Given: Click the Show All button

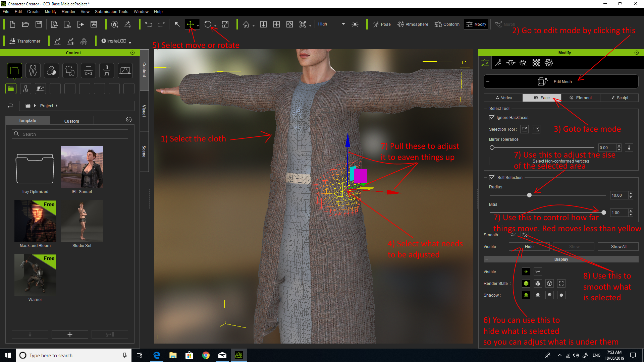Looking at the screenshot, I should pos(618,247).
